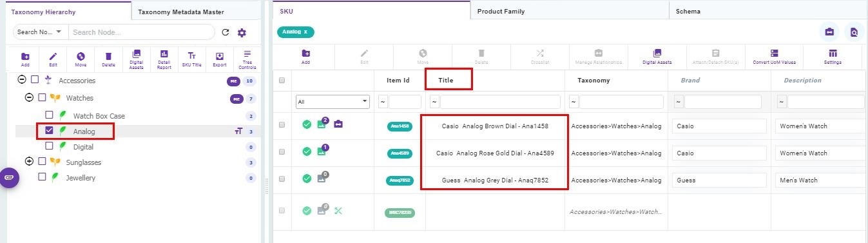Open the Item Id filter operator tilde
868x243 pixels.
(x=383, y=102)
